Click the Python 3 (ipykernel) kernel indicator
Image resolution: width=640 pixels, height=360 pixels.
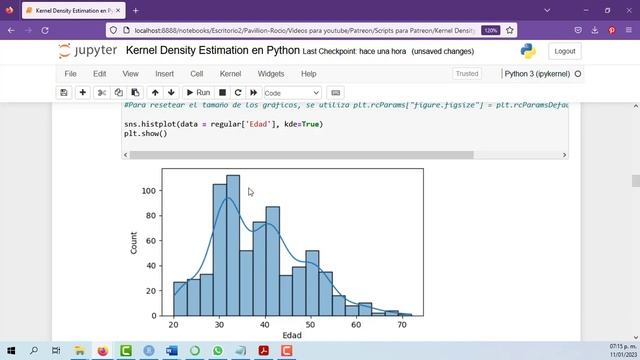[537, 74]
